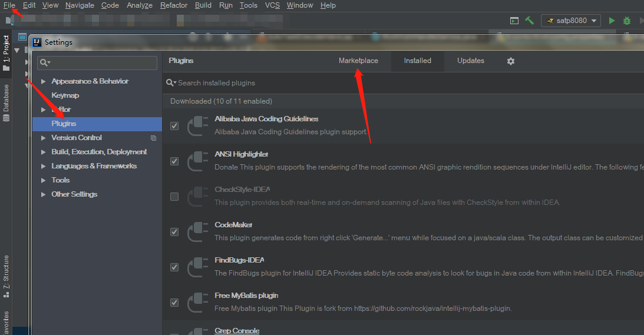Click CheckStyle-IDEA plugin icon

198,196
